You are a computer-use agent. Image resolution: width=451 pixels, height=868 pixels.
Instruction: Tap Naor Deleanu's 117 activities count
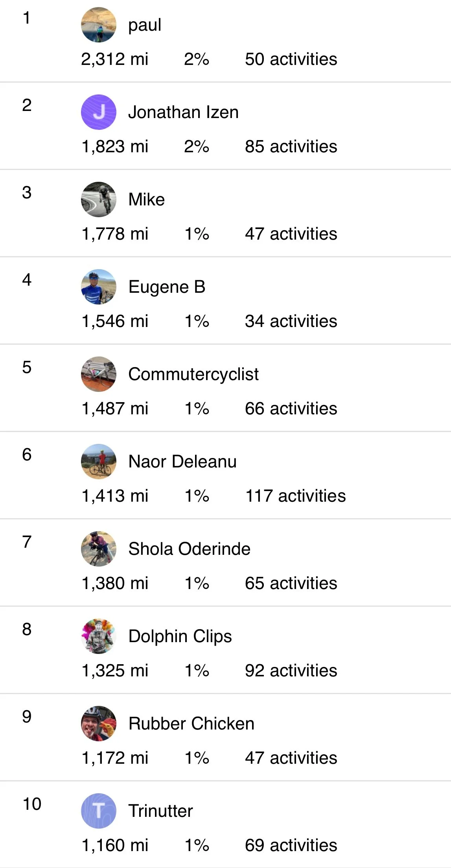click(x=295, y=496)
